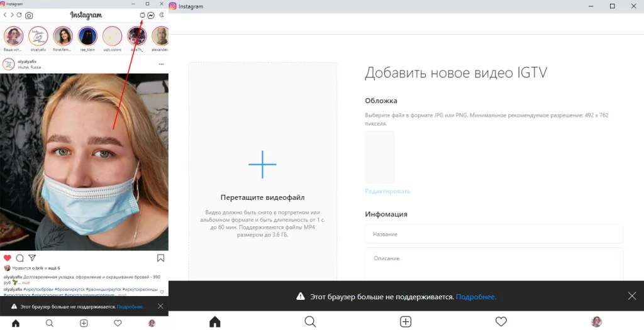
Task: Go to Home tab in small window
Action: (x=16, y=324)
